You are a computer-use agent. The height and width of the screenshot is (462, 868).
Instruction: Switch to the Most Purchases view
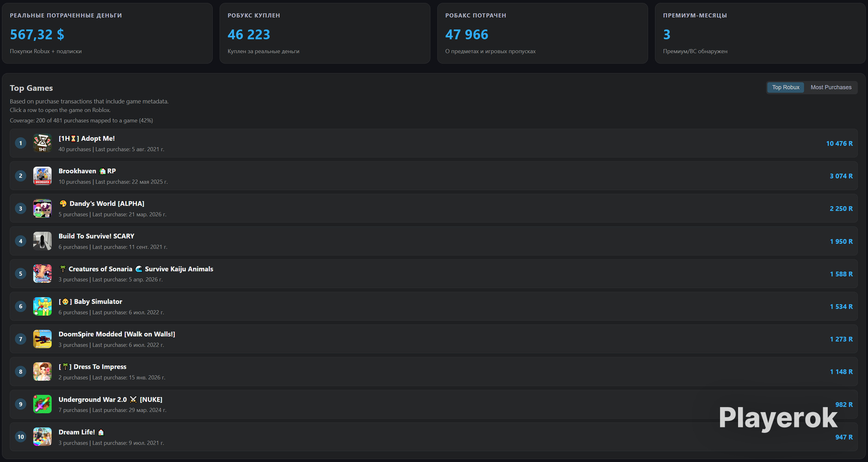[x=831, y=87]
